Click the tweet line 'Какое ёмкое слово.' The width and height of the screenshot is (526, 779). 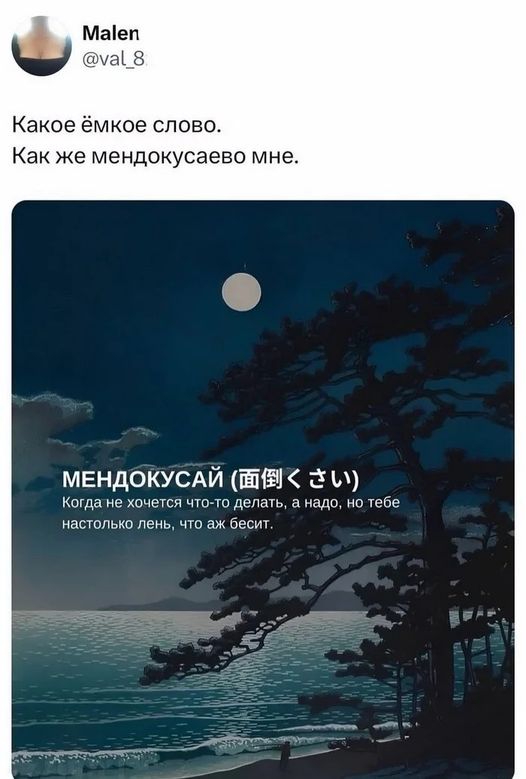[116, 124]
